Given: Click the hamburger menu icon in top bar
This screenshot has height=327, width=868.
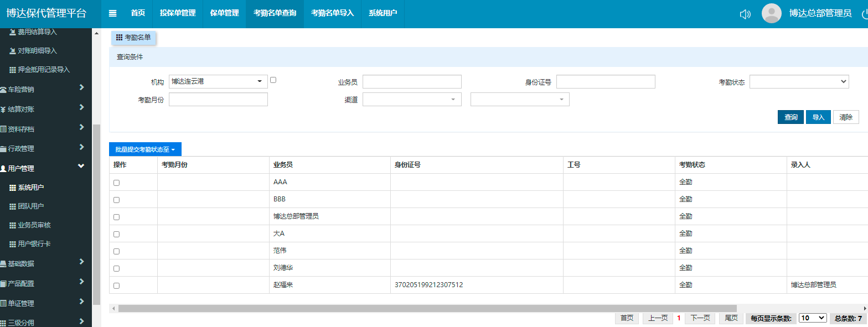Looking at the screenshot, I should click(113, 13).
